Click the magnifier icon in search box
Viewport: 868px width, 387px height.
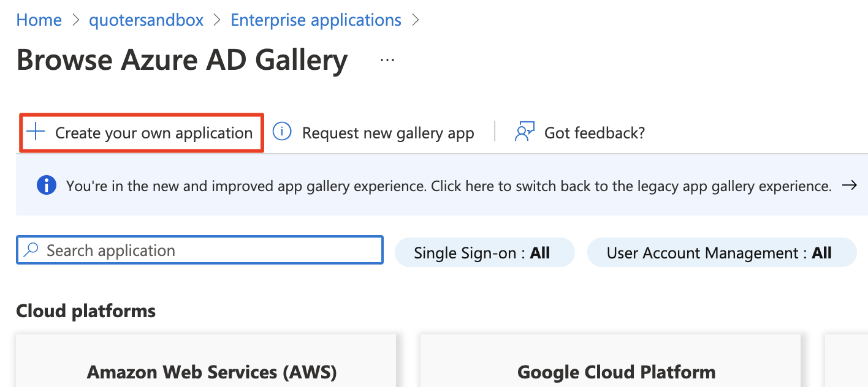[31, 250]
